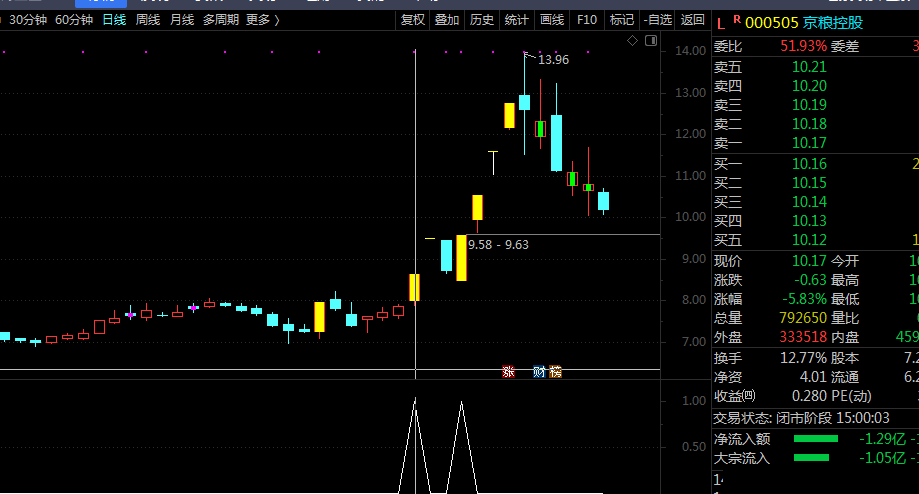Open the F10 company info page
919x494 pixels.
point(587,20)
